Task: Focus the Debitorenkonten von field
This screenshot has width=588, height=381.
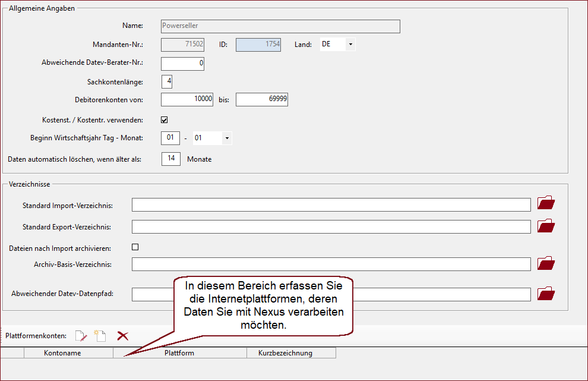Action: pyautogui.click(x=186, y=99)
